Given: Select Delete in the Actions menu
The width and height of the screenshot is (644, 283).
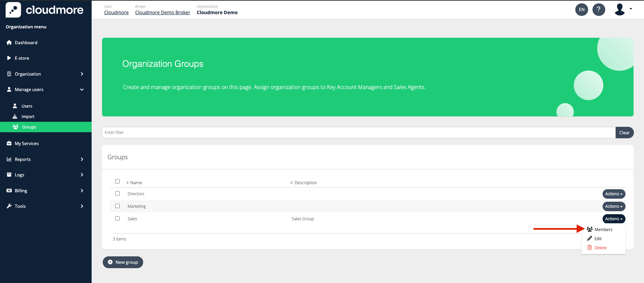Looking at the screenshot, I should click(600, 248).
